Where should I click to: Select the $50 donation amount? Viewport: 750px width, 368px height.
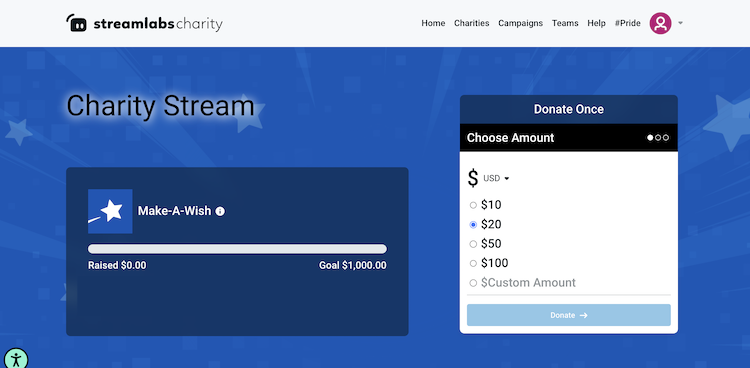473,244
